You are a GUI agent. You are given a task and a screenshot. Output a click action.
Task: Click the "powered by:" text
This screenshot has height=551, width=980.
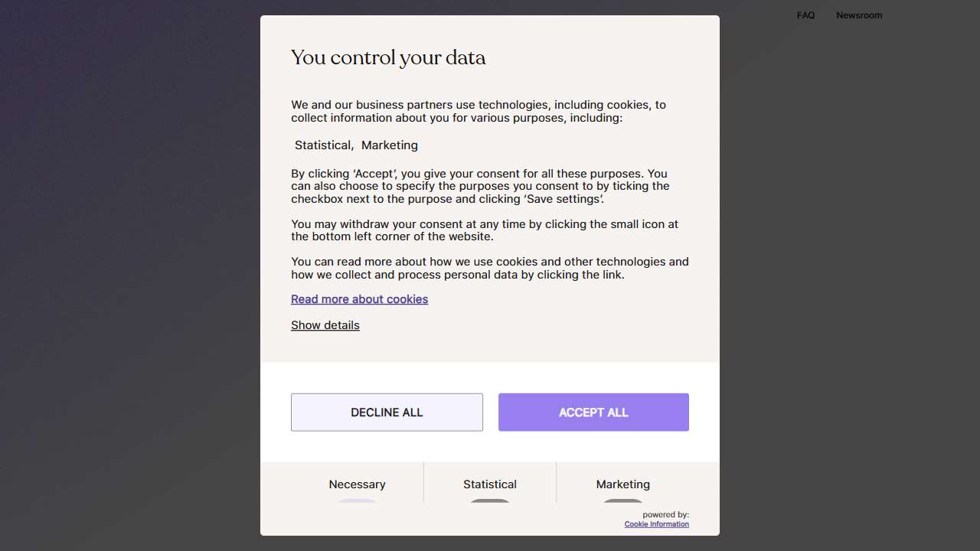tap(665, 515)
